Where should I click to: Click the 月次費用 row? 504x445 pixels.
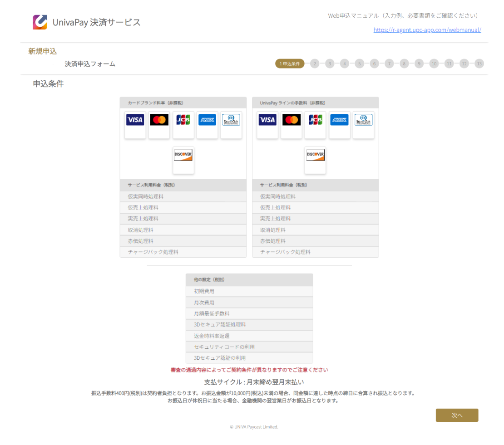tap(249, 303)
